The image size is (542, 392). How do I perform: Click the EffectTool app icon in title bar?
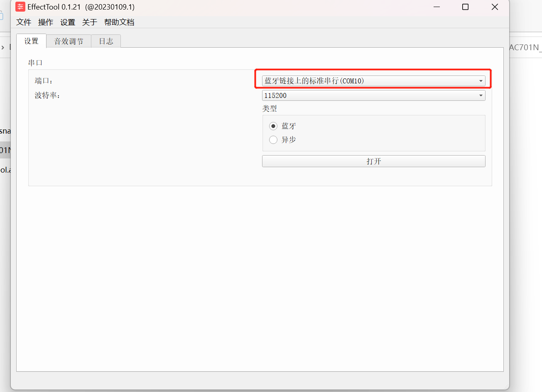click(x=20, y=7)
